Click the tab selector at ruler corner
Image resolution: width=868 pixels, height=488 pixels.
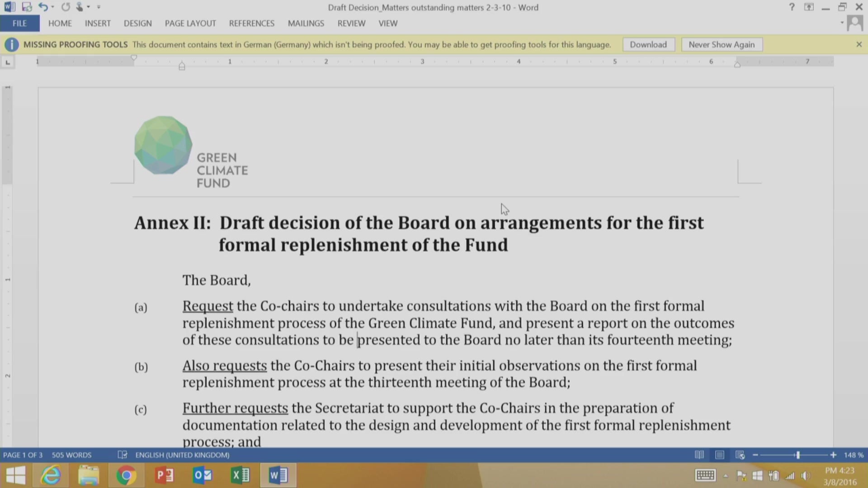pos(8,62)
